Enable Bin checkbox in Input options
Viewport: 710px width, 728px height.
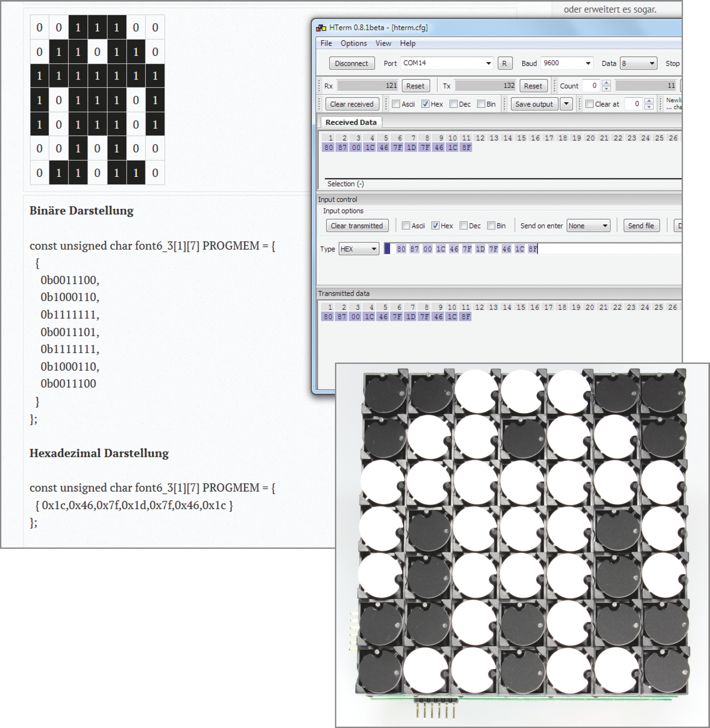(491, 226)
